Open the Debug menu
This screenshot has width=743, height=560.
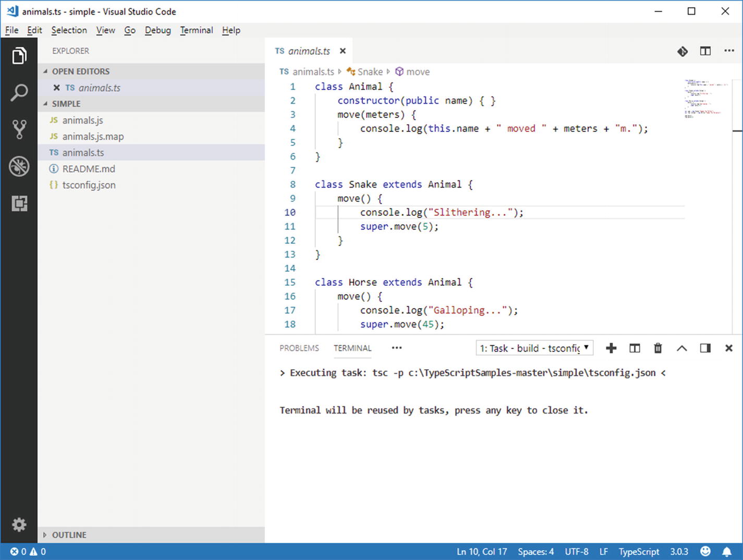pyautogui.click(x=157, y=30)
